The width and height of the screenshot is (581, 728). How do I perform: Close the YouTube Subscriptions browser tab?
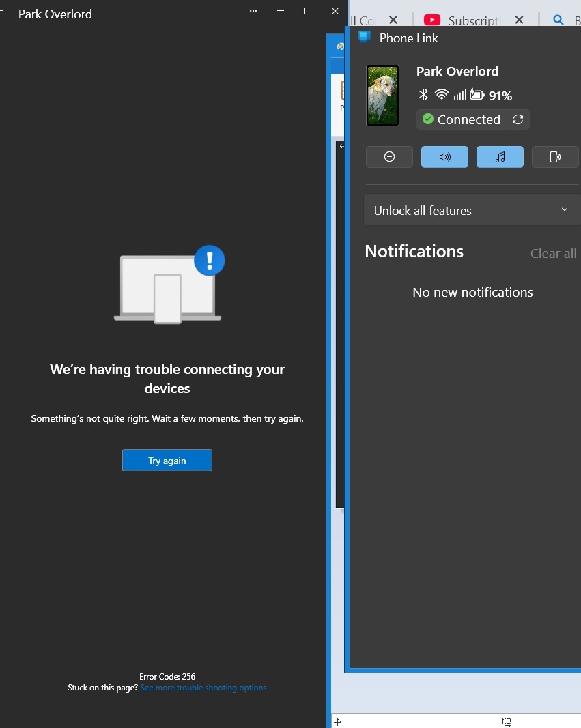(520, 20)
